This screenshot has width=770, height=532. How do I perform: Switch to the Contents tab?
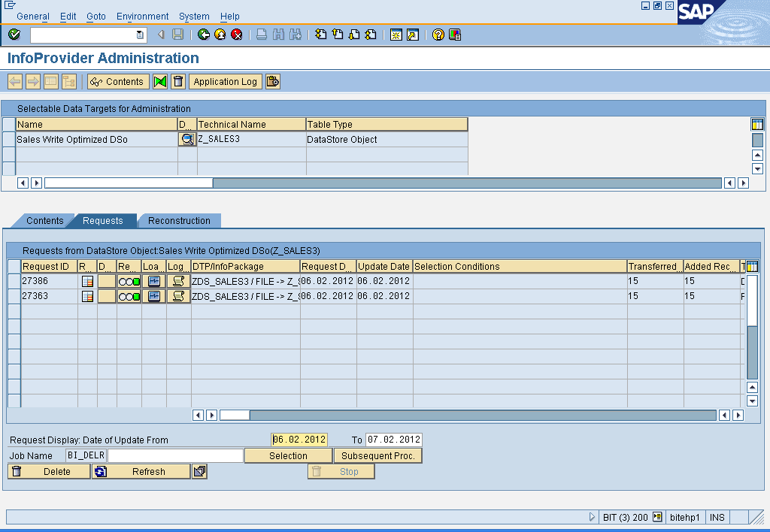pos(44,221)
